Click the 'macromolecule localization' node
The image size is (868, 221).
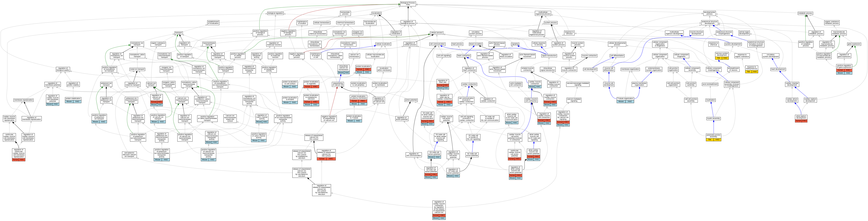370,23
